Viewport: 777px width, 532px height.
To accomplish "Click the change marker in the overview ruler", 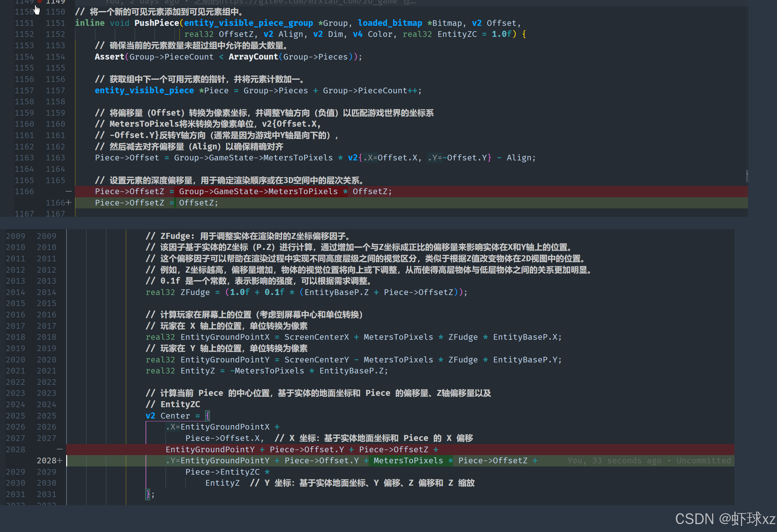I will coord(746,176).
